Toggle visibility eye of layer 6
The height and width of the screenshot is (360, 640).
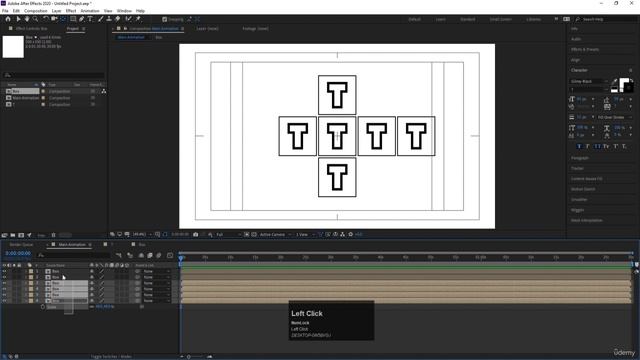coord(4,301)
